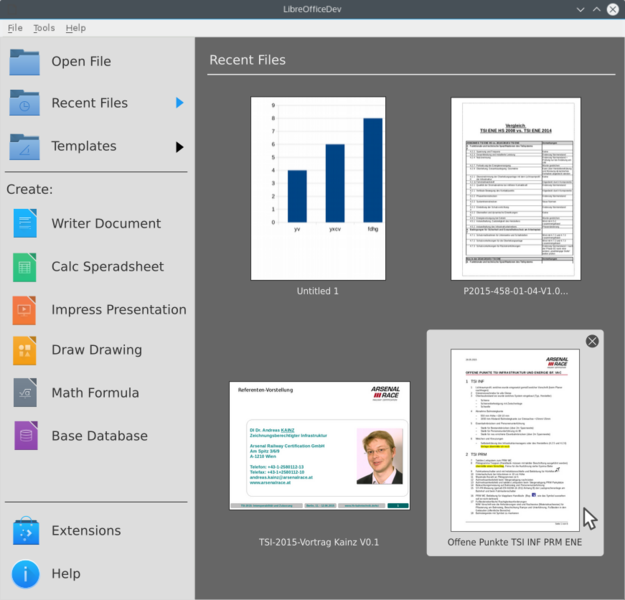Expand the Recent Files blue arrow
This screenshot has height=600, width=625.
[180, 103]
